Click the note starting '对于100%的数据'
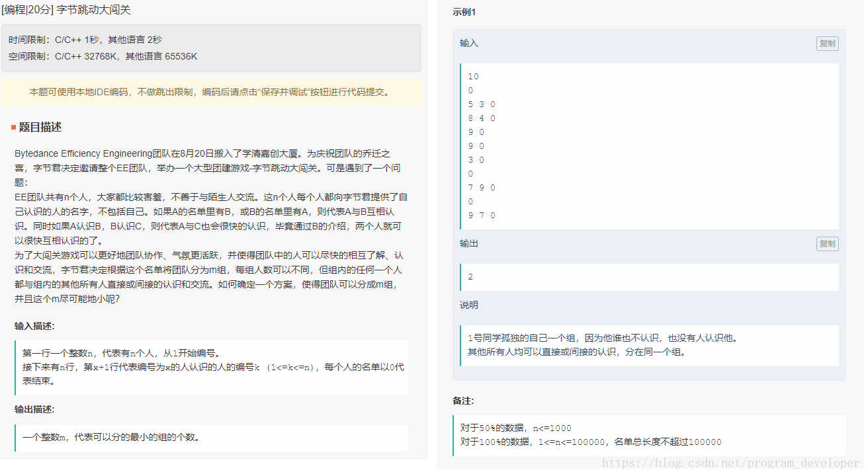This screenshot has width=868, height=476. click(591, 442)
